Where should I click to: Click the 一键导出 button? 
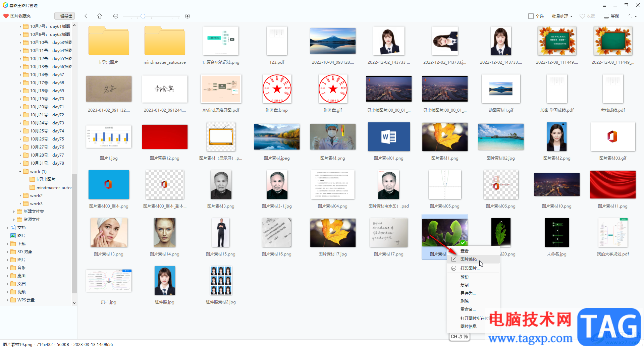(64, 16)
